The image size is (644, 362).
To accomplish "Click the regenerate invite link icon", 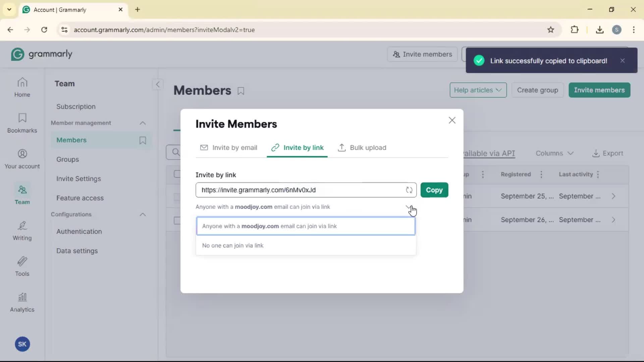I will pos(409,190).
